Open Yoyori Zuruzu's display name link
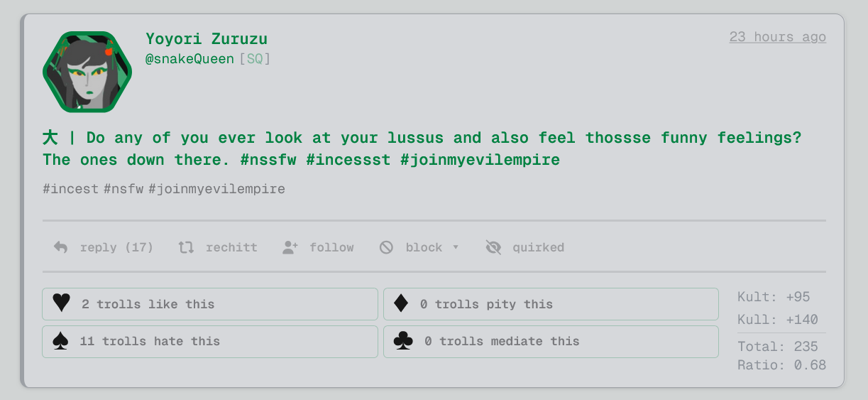The image size is (868, 400). [x=207, y=39]
